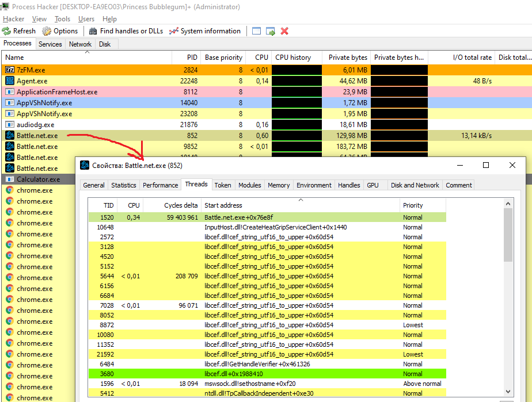This screenshot has width=532, height=402.
Task: Open the Help menu
Action: pos(109,19)
